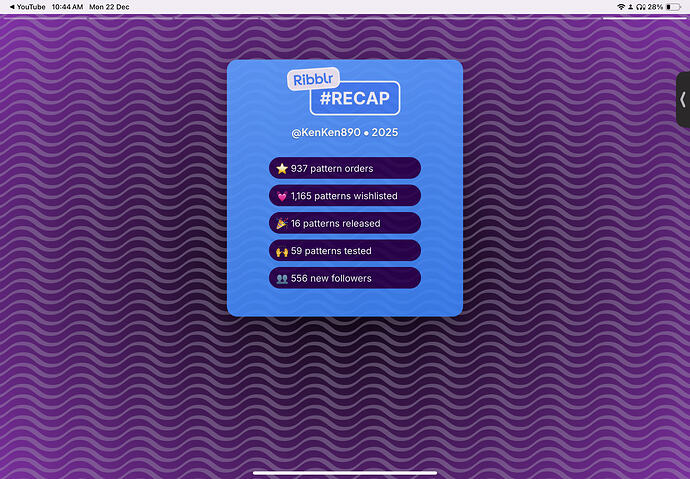
Task: Tap the 556 new followers pill
Action: click(345, 278)
